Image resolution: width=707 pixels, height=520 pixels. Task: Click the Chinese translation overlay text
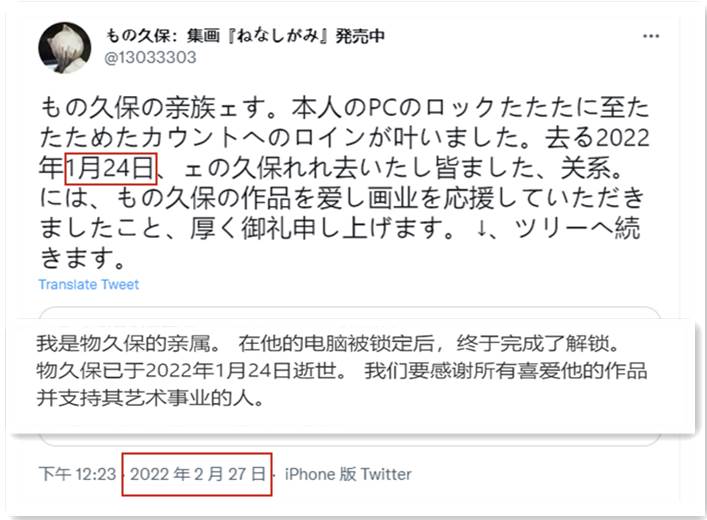[341, 371]
